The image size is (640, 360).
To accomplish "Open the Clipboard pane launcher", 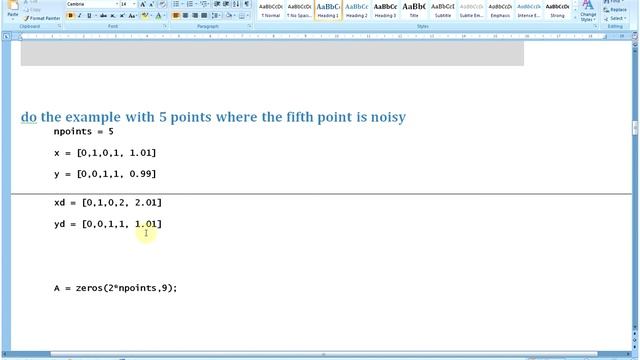I will point(60,26).
